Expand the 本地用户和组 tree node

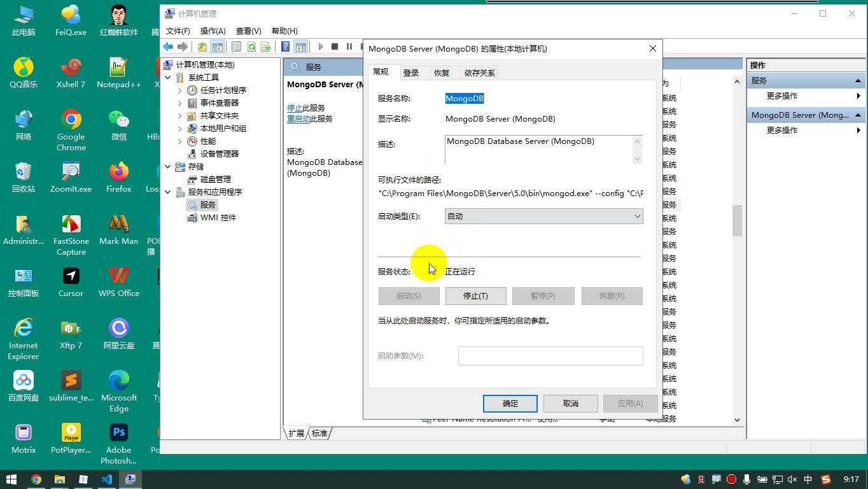tap(180, 129)
